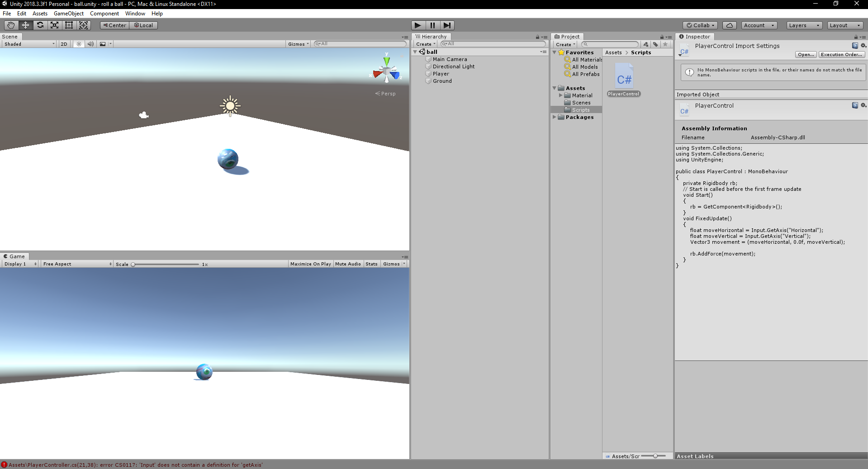
Task: Toggle scene effects image icon
Action: (103, 44)
